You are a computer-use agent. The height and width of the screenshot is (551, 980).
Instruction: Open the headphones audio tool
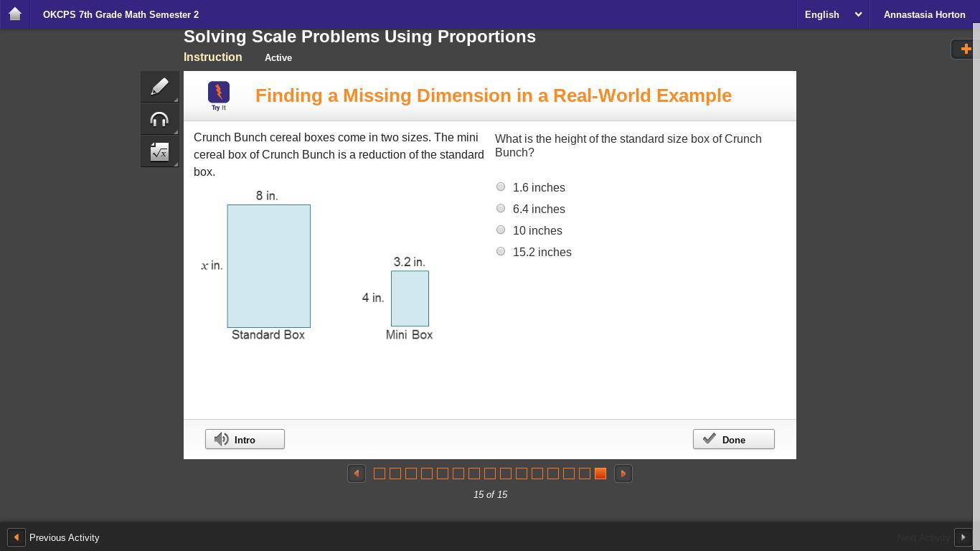159,120
